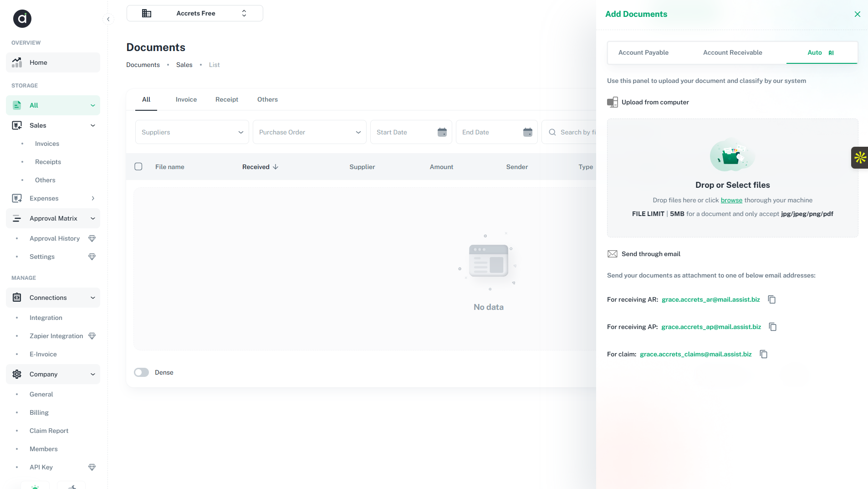
Task: Open E-Invoice in the sidebar
Action: click(x=43, y=354)
